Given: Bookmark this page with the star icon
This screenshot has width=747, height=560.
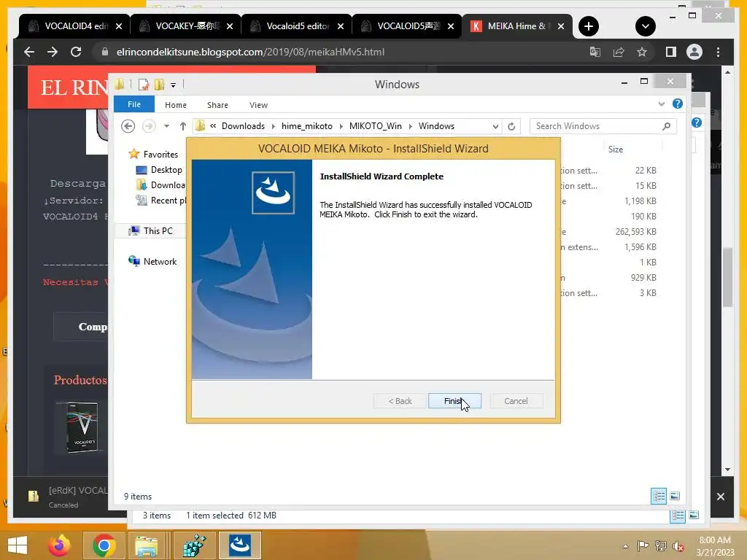Looking at the screenshot, I should 642,52.
